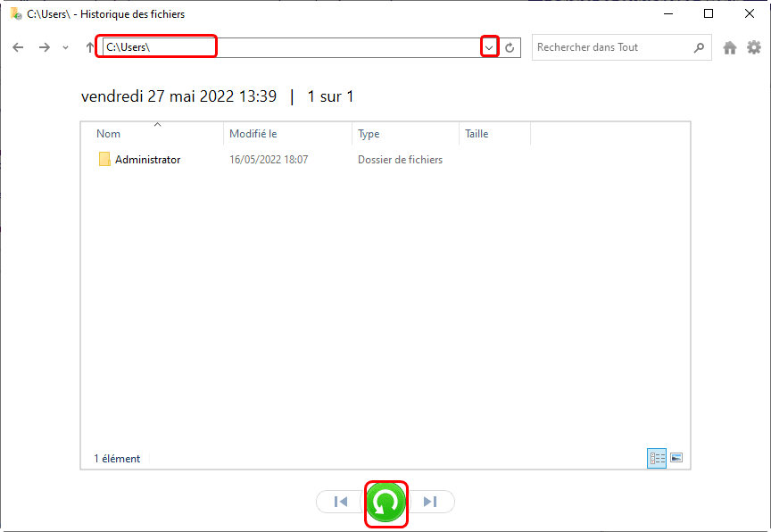
Task: Switch to details list view
Action: 657,458
